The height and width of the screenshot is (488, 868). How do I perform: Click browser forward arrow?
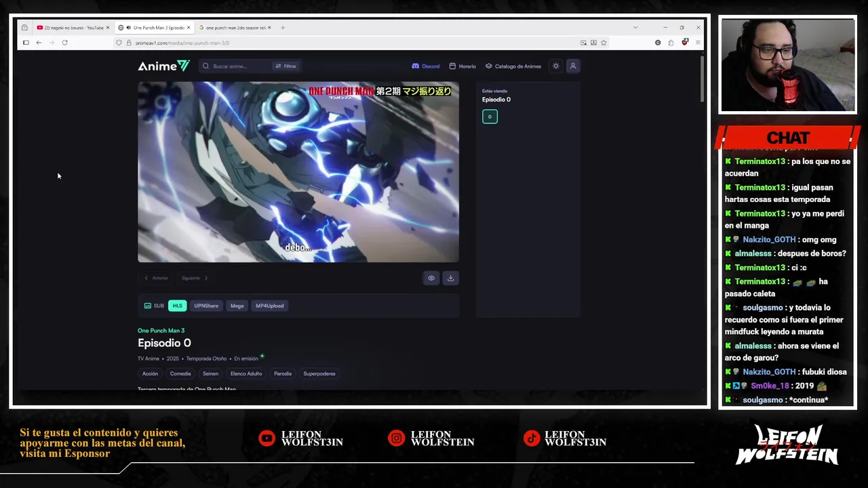click(x=52, y=43)
